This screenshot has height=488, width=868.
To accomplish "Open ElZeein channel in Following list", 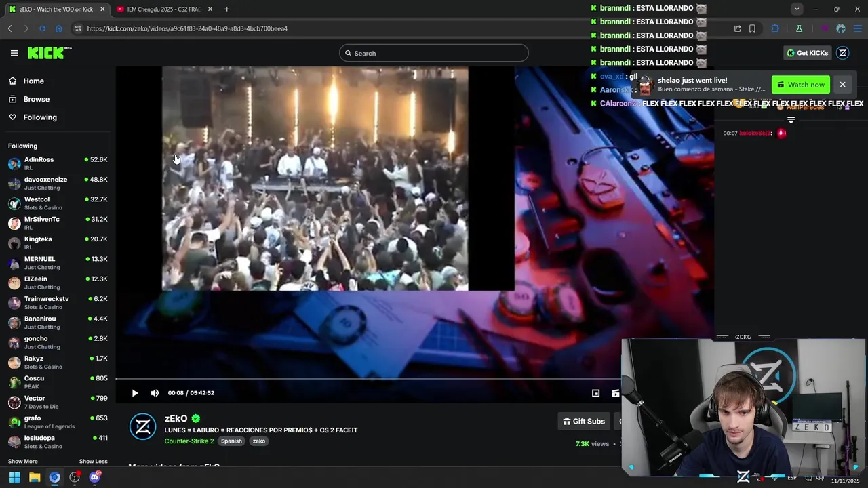I will [58, 283].
